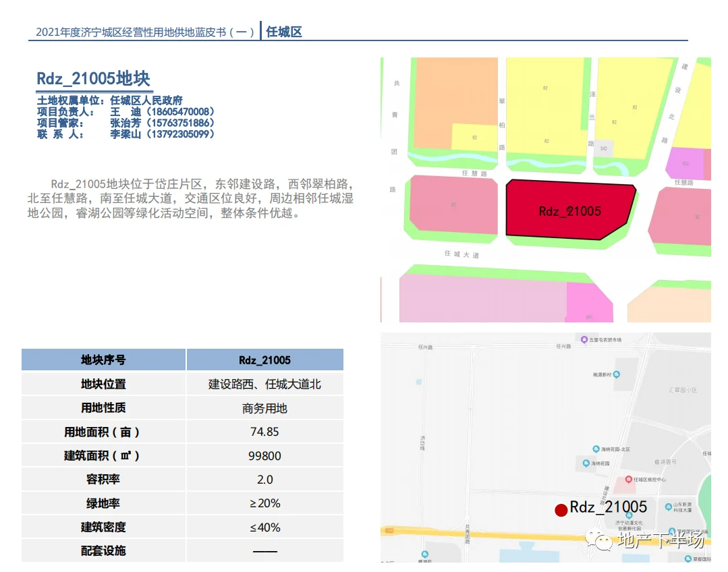Select the 2.0 plot ratio value
The image size is (728, 572).
click(264, 480)
